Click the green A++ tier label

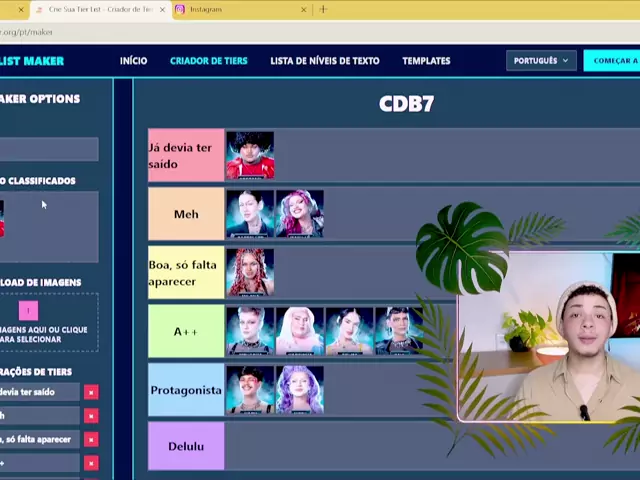[x=186, y=331]
